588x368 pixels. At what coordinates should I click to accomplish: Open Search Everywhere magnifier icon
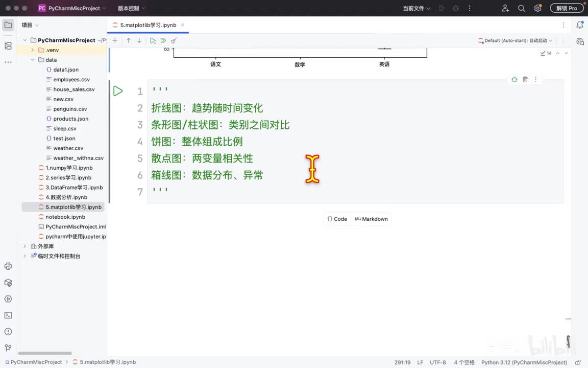[521, 8]
